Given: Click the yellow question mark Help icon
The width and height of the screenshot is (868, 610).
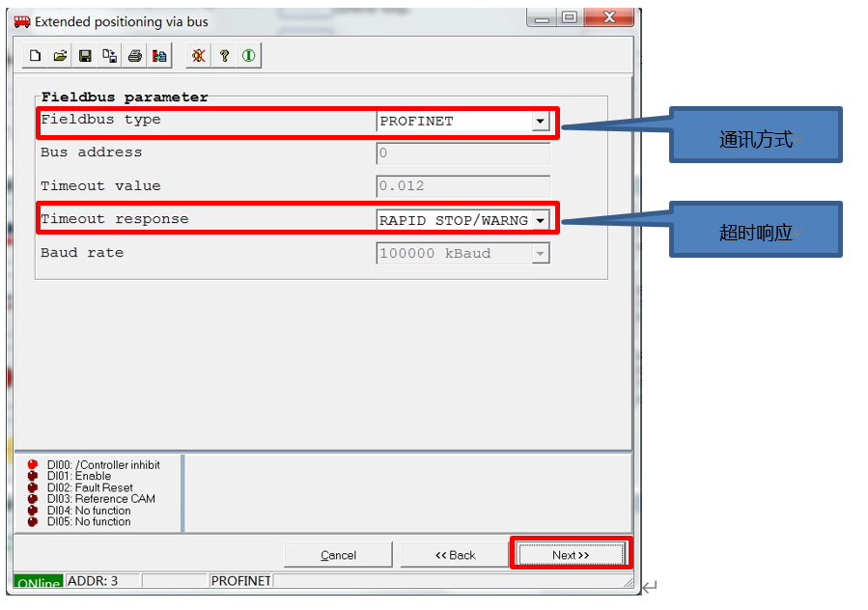Looking at the screenshot, I should 224,56.
